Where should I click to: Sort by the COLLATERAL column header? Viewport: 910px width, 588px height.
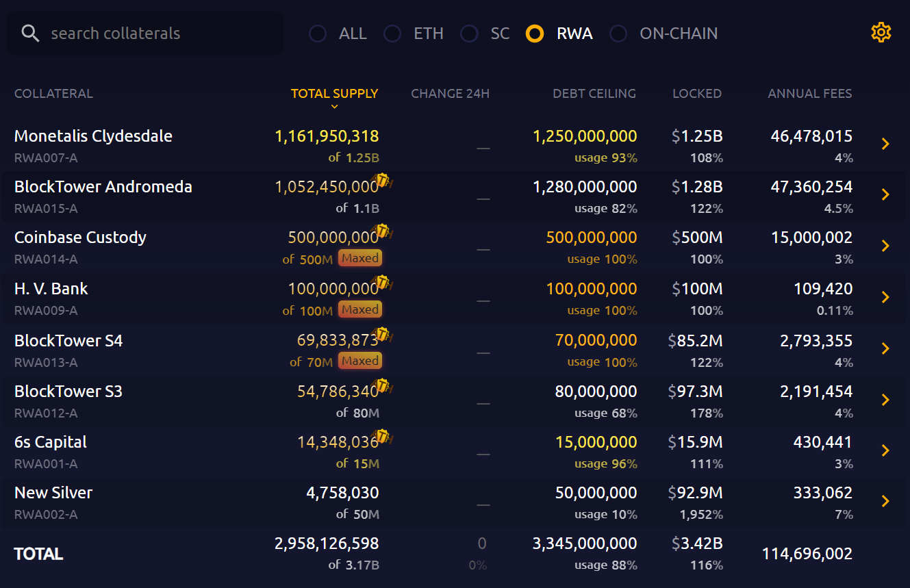pyautogui.click(x=53, y=94)
